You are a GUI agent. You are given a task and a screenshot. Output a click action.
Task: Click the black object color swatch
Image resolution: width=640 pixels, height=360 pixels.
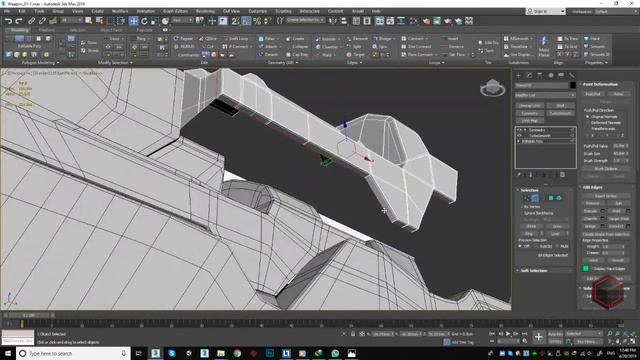(573, 85)
